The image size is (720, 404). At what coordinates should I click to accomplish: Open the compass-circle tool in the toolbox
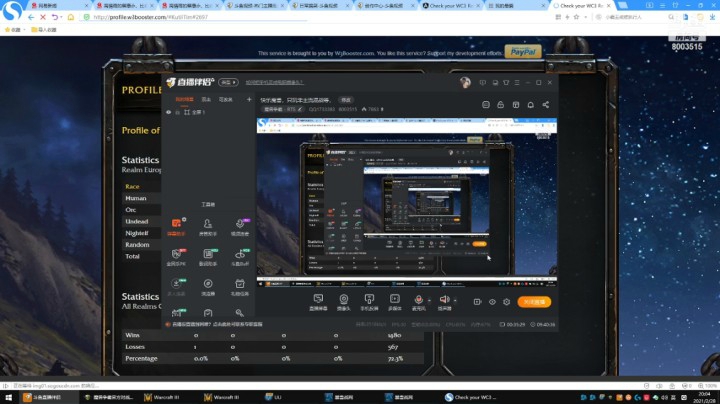click(208, 286)
